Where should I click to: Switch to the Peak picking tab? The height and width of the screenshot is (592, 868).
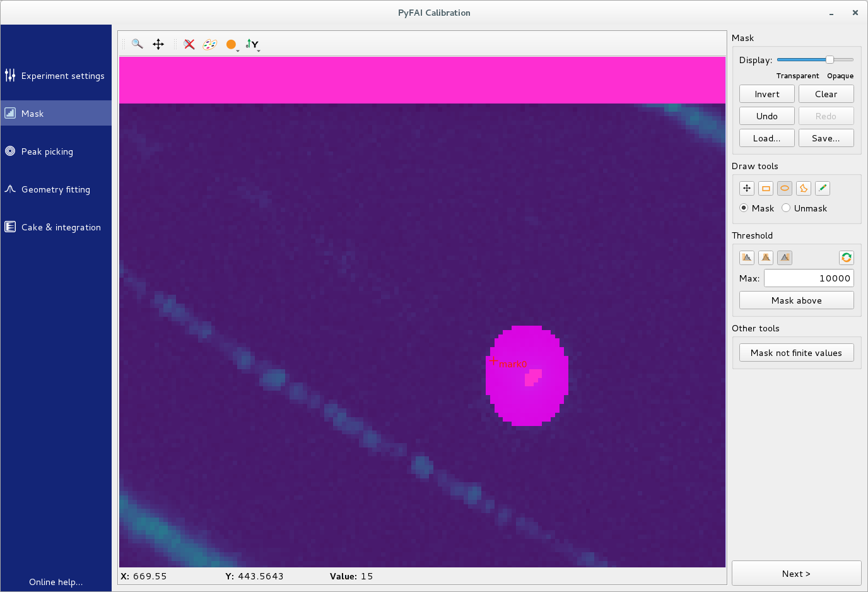click(47, 151)
